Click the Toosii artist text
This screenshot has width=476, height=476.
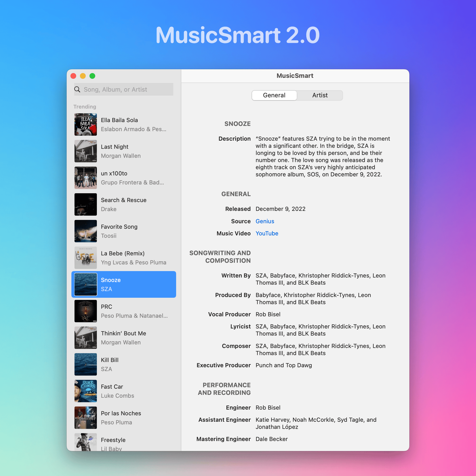point(109,236)
